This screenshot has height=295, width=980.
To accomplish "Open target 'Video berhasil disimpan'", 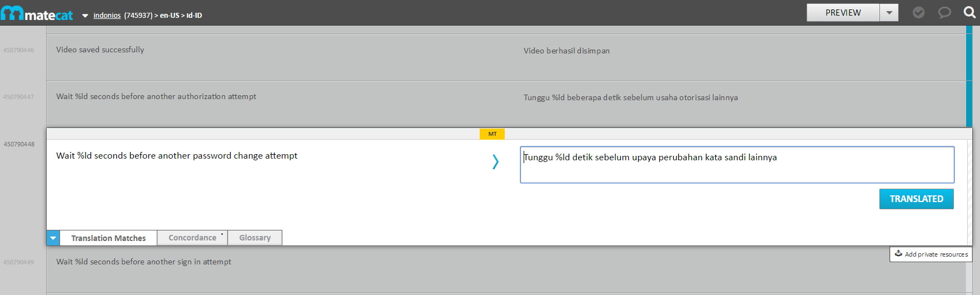I will [x=566, y=51].
